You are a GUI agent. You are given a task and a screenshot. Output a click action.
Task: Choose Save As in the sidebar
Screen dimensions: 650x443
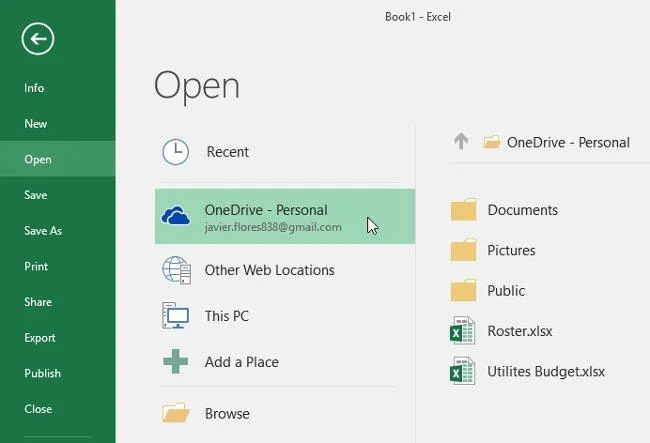[x=43, y=230]
